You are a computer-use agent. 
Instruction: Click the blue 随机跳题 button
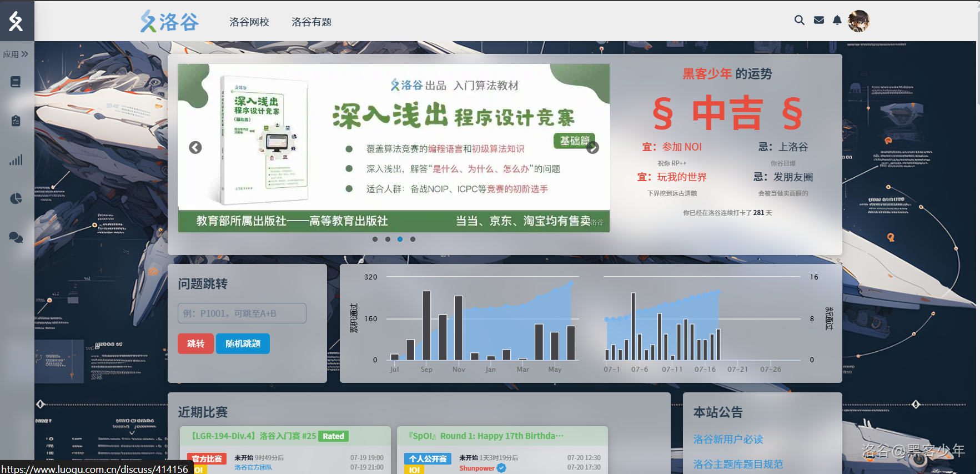243,344
